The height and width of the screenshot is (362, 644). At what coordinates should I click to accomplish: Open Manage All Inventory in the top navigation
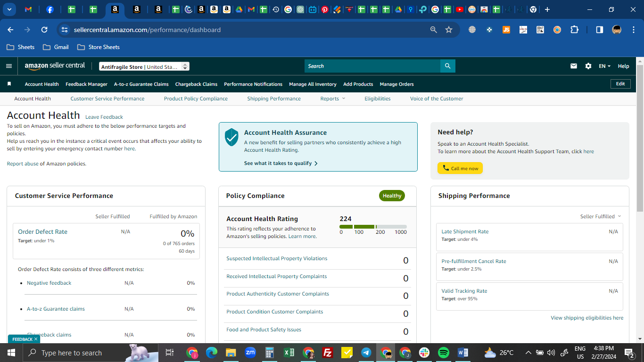(313, 84)
